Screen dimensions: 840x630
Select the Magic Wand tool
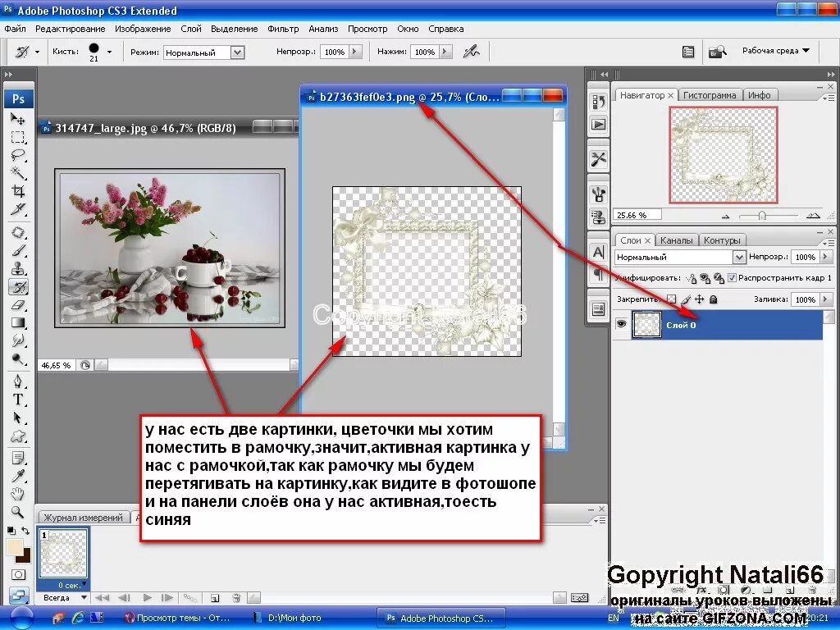18,173
